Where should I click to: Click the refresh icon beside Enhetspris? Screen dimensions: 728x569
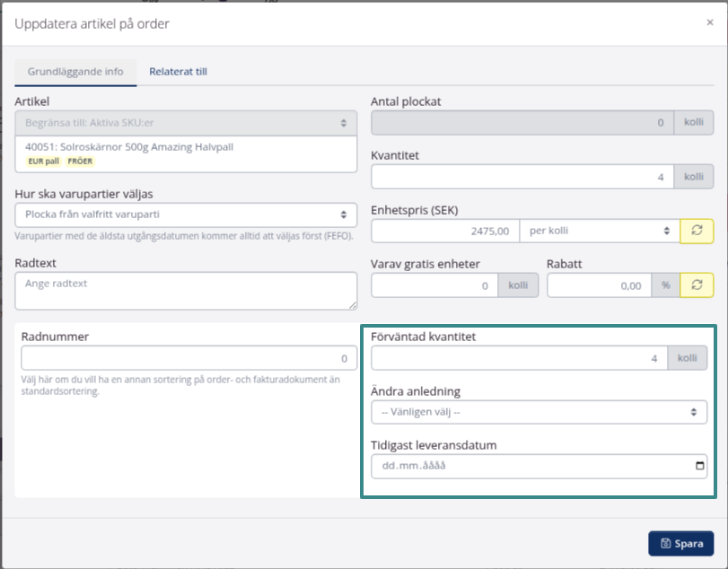[x=697, y=232]
